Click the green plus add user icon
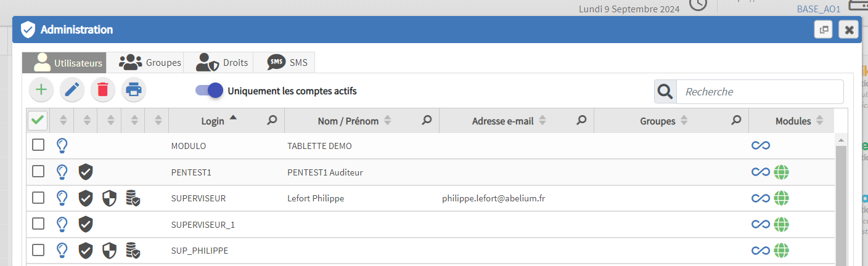This screenshot has width=868, height=266. pyautogui.click(x=41, y=90)
